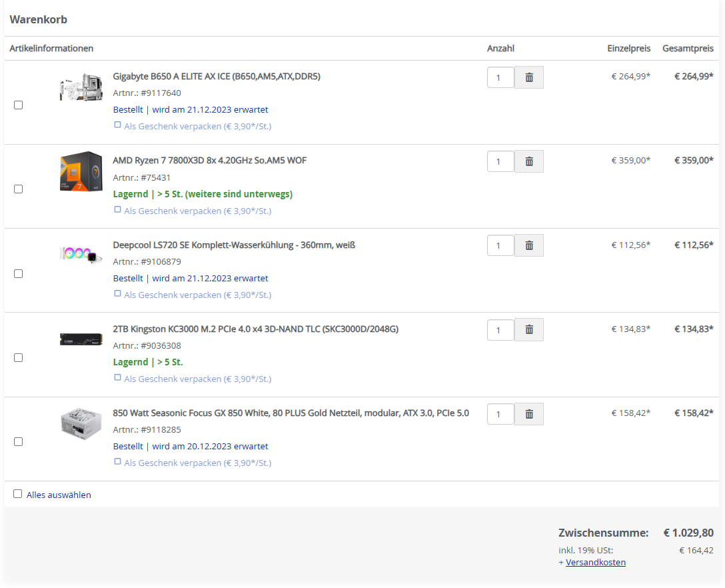Select the checkbox next to the Kingston SSD
The height and width of the screenshot is (588, 725).
pyautogui.click(x=18, y=357)
